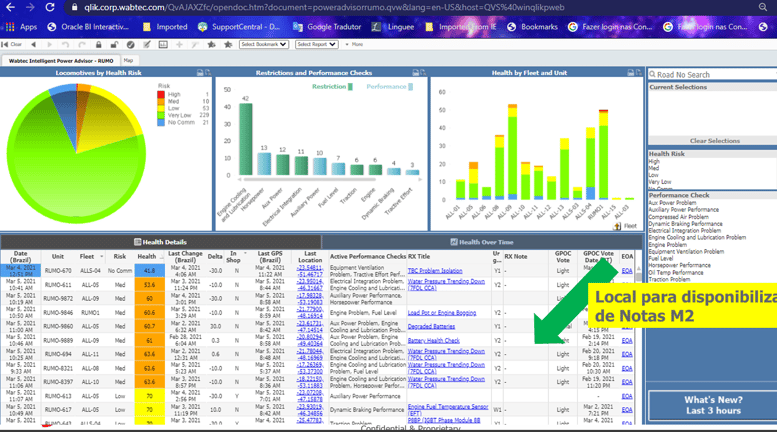This screenshot has width=777, height=432.
Task: Click the Clear Selections button
Action: point(715,141)
